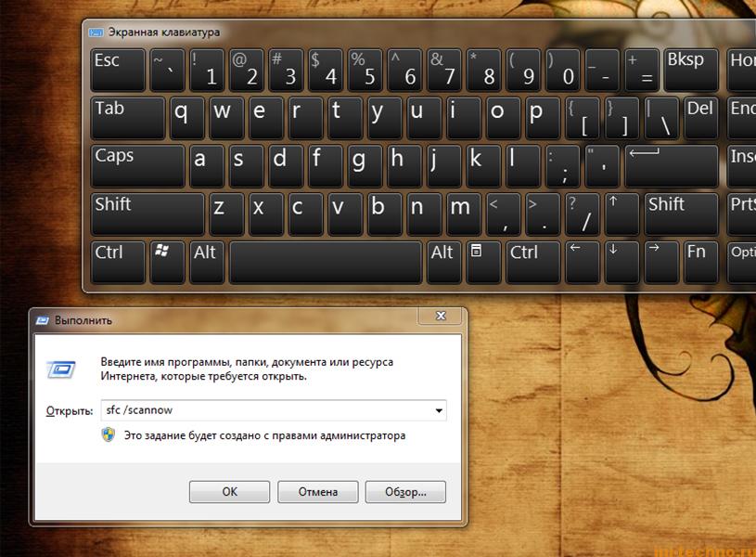Viewport: 756px width, 557px height.
Task: Click the Windows logo key on keyboard
Action: 167,262
